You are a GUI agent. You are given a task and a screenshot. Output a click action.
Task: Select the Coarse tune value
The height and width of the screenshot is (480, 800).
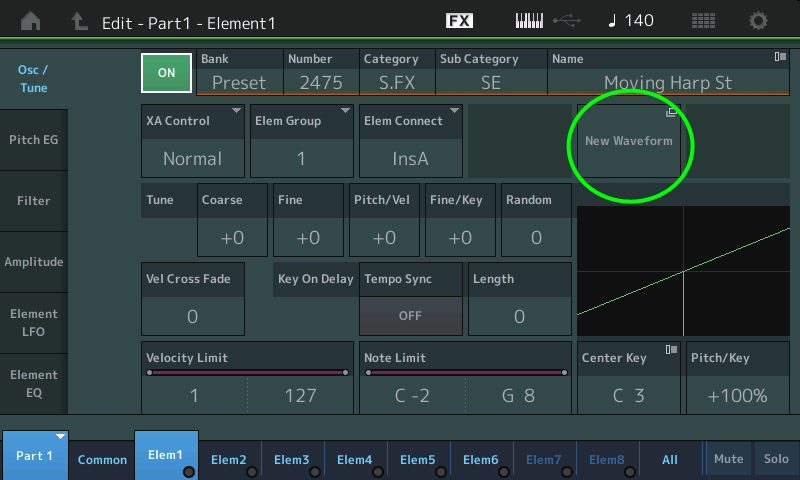point(232,237)
